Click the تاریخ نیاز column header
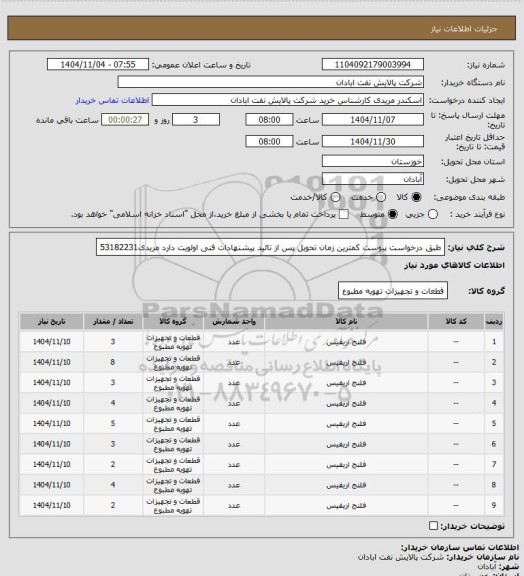Screen dimensions: 524x576 coord(51,321)
